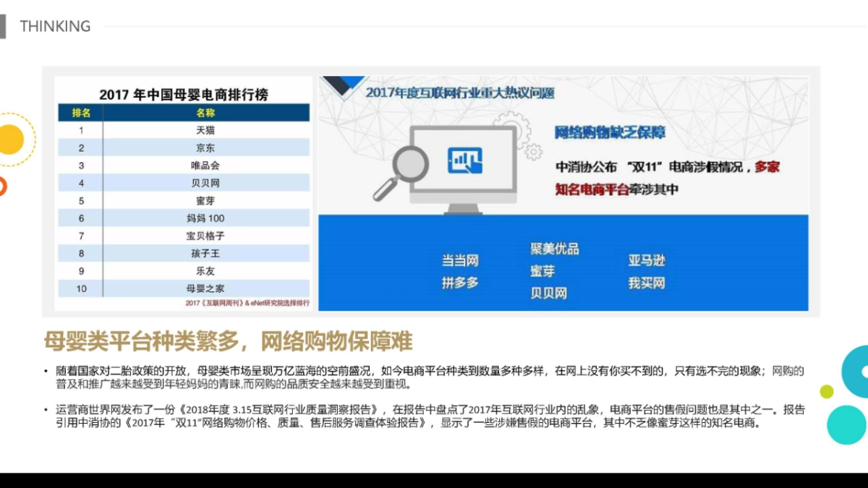Select the THINKING heading text
The width and height of the screenshot is (868, 488).
(55, 27)
